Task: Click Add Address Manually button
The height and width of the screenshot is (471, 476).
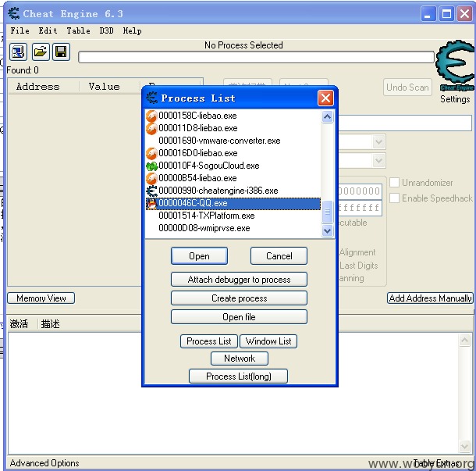Action: (x=430, y=298)
